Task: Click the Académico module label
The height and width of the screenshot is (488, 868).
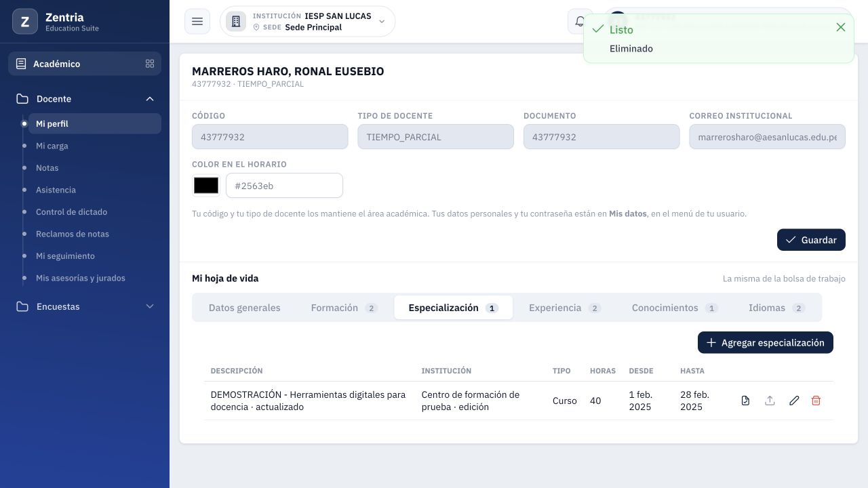Action: 56,64
